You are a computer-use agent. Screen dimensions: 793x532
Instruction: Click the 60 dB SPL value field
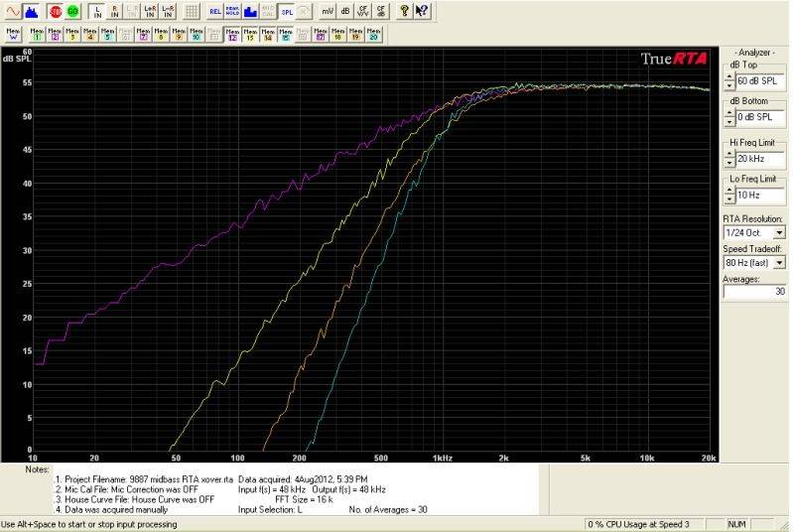coord(760,81)
